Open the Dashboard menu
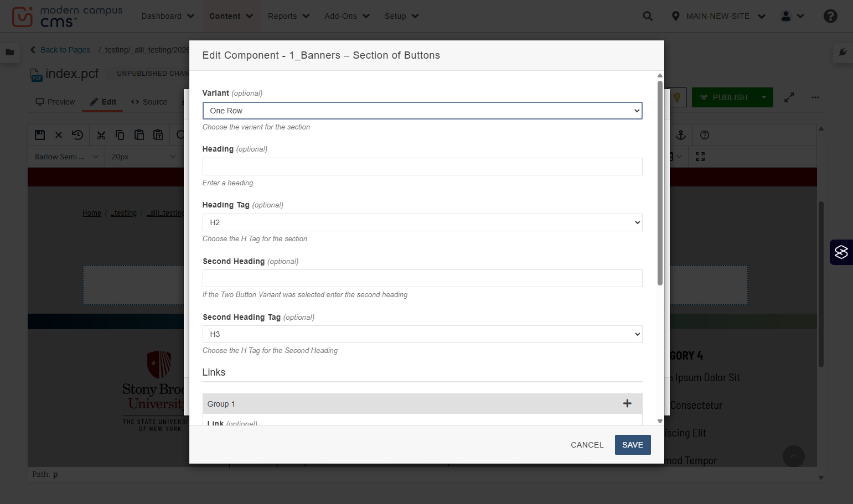Screen dimensions: 853x504 coord(168,16)
